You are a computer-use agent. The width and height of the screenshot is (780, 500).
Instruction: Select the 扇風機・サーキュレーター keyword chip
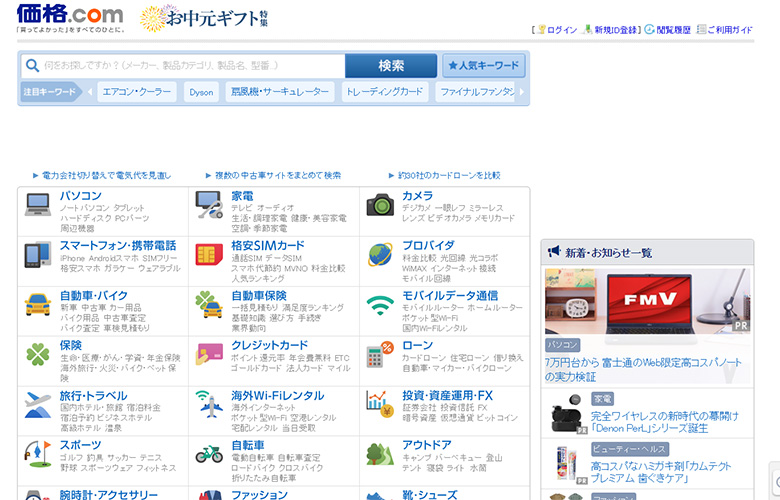click(280, 92)
